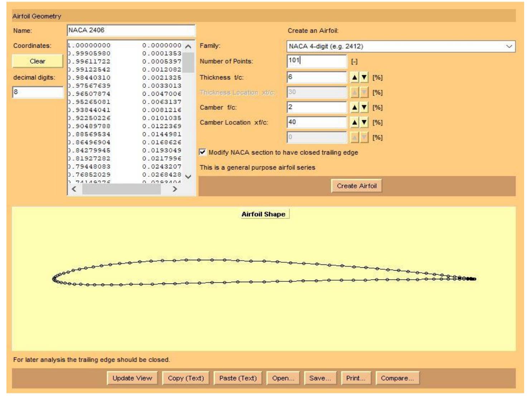
Task: Click the vertical scrollbar thumb of coordinates
Action: point(188,63)
